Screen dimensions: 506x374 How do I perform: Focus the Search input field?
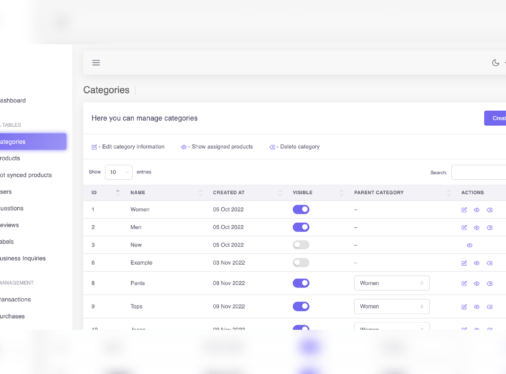(x=479, y=172)
